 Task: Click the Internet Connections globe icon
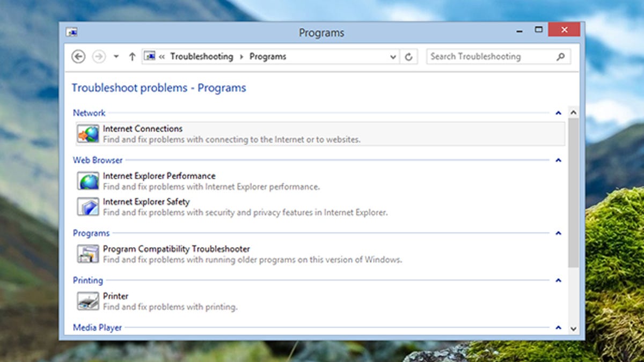tap(88, 134)
